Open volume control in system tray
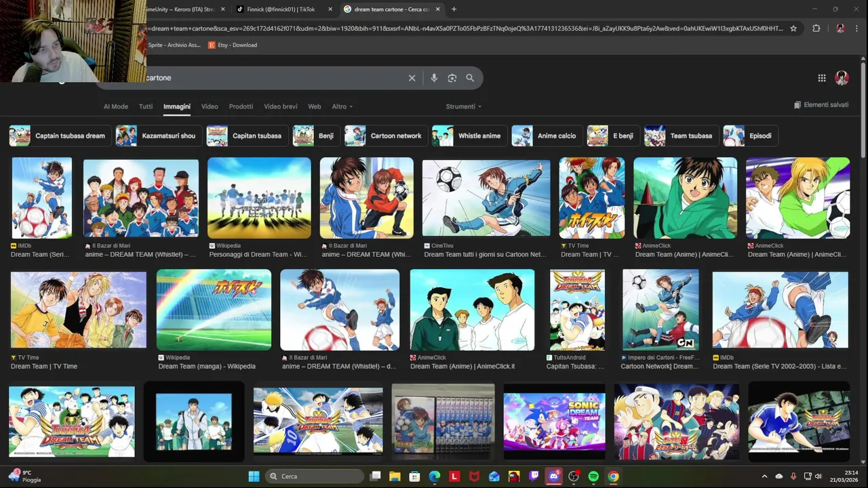 point(818,476)
